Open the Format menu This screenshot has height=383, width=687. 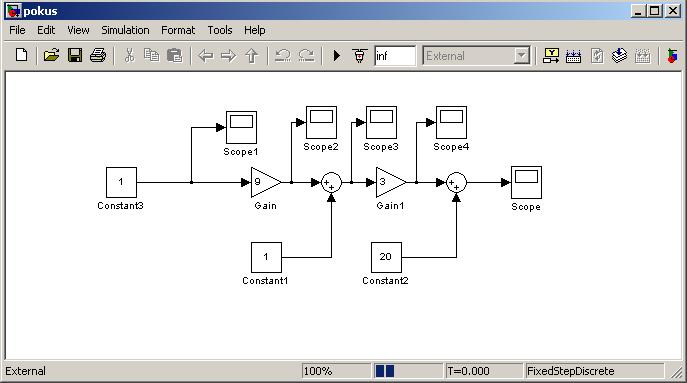178,30
